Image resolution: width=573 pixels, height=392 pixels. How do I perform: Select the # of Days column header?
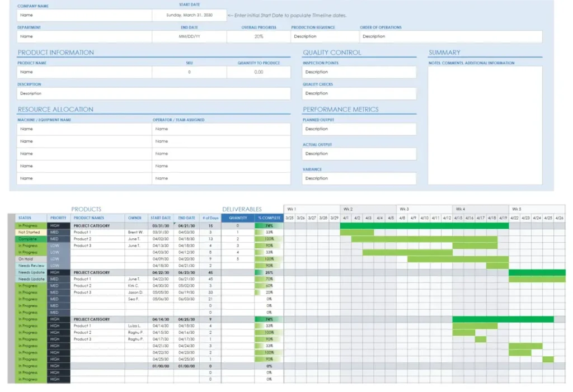[210, 218]
